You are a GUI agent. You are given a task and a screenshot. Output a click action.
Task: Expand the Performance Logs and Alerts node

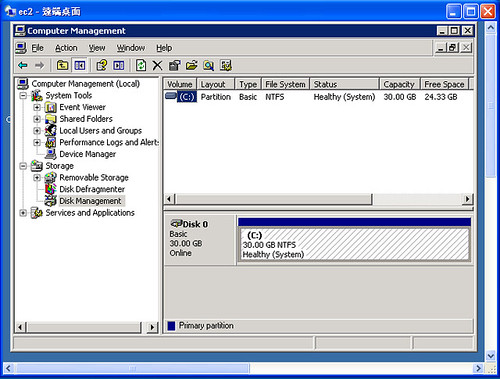click(37, 142)
